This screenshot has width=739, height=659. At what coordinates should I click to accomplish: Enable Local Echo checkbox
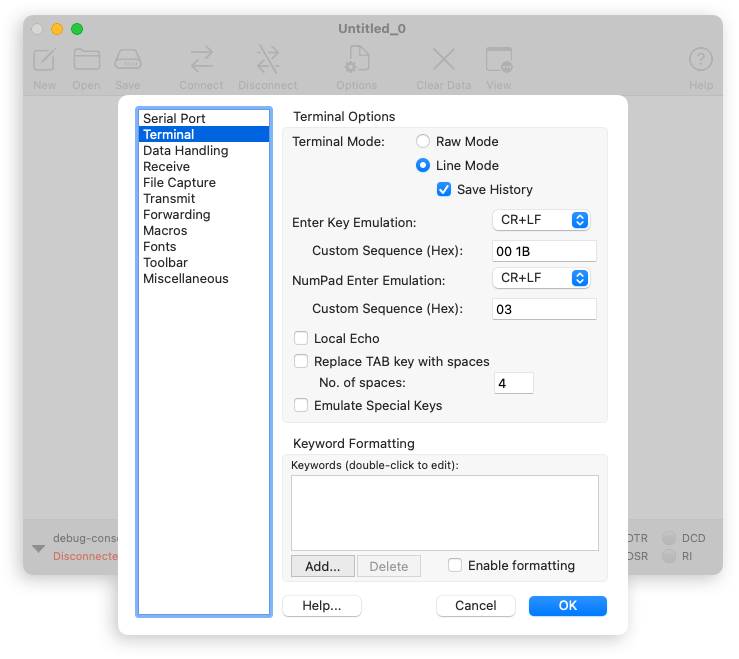pyautogui.click(x=301, y=339)
